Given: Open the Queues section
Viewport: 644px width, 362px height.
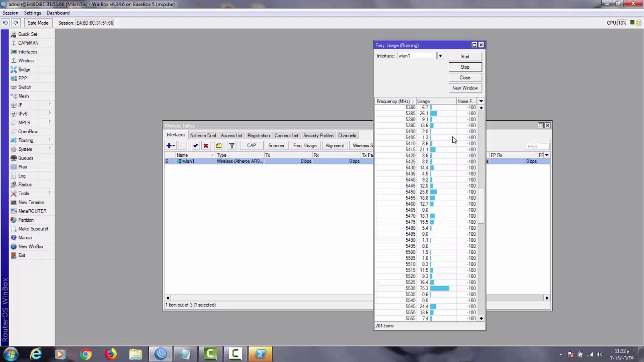Looking at the screenshot, I should (26, 158).
